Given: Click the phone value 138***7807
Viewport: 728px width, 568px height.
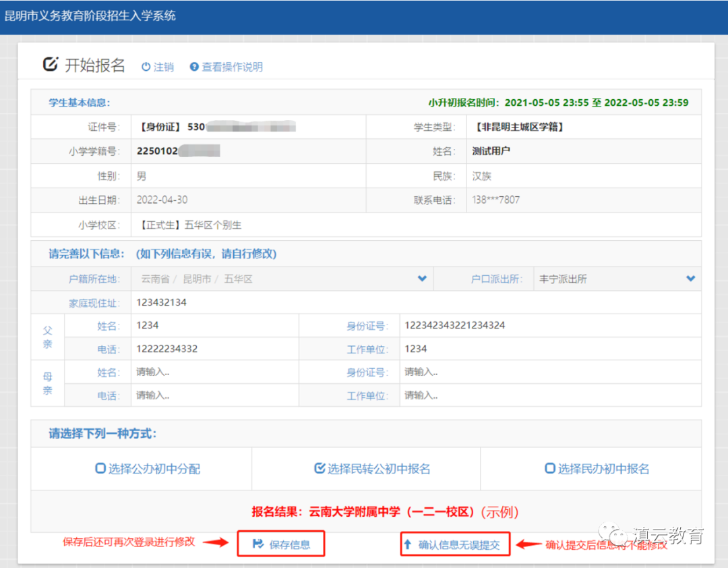Looking at the screenshot, I should [x=496, y=200].
